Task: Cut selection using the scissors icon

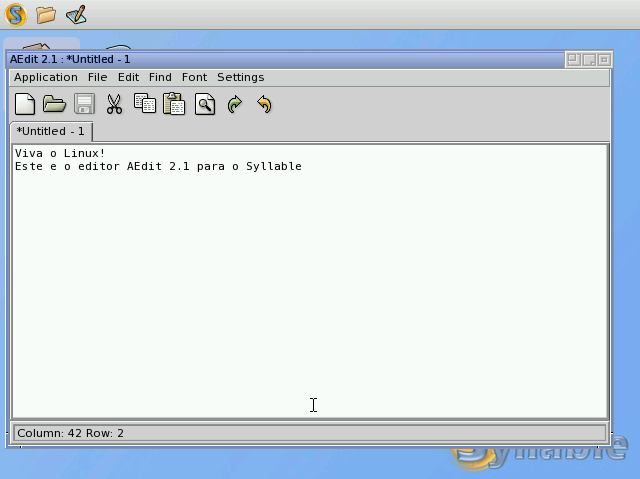Action: coord(114,104)
